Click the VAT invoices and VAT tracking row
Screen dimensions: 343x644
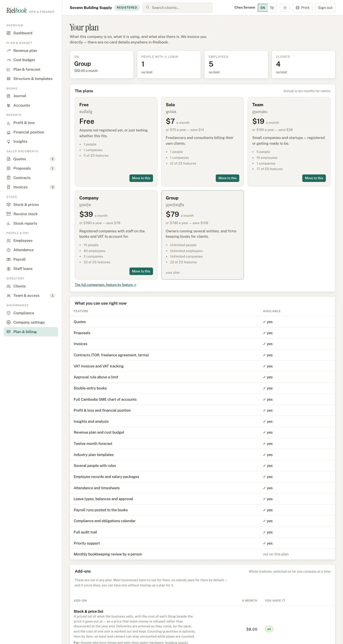[x=202, y=366]
